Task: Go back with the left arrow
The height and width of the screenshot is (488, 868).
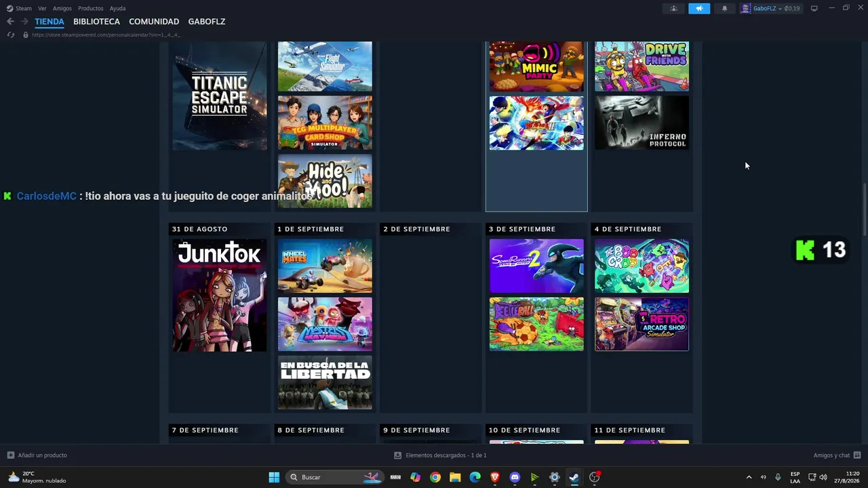Action: [x=10, y=22]
